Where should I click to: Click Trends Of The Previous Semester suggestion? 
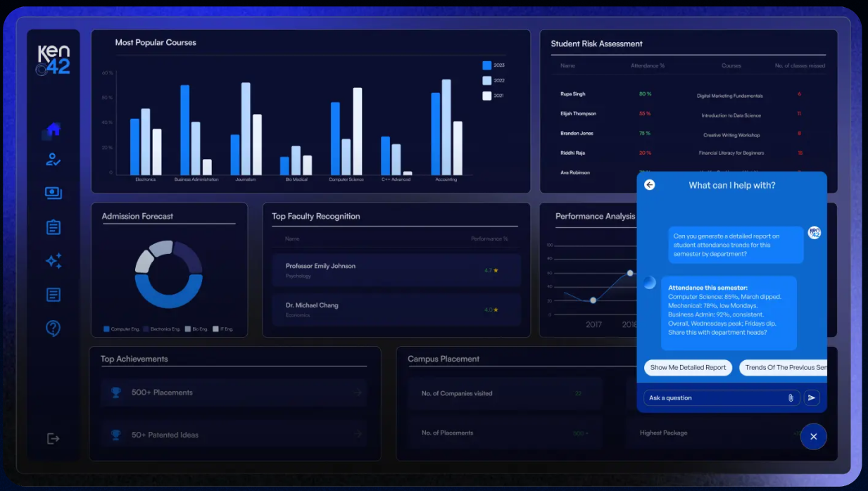pyautogui.click(x=784, y=368)
